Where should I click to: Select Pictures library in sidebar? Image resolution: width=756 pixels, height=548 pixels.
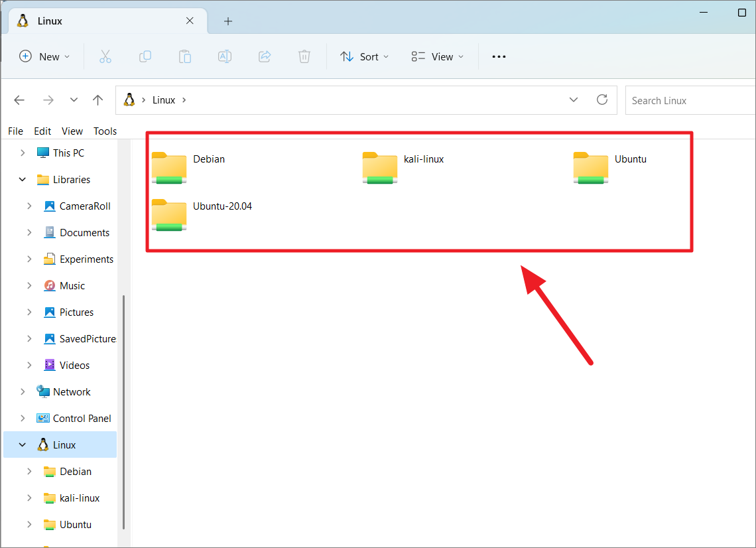(x=76, y=312)
